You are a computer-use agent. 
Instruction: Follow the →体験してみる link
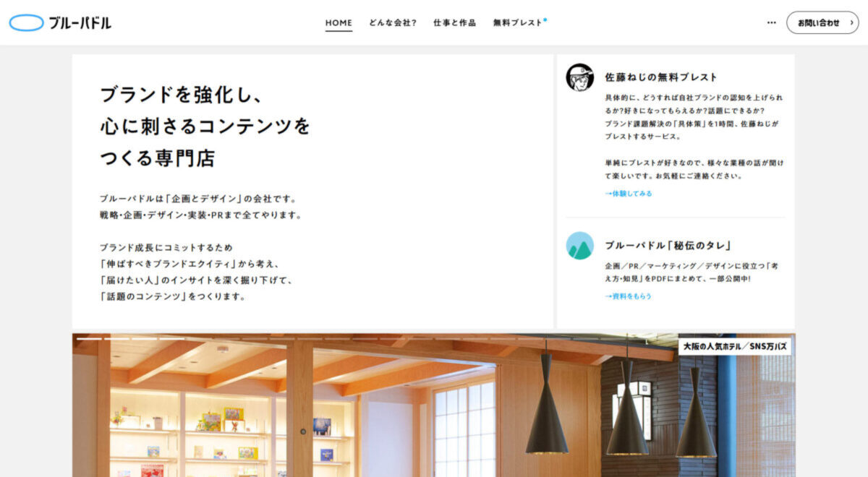[629, 194]
